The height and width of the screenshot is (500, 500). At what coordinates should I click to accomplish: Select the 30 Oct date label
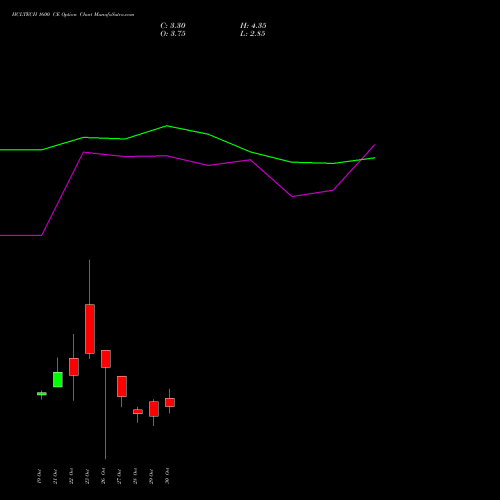tap(167, 476)
